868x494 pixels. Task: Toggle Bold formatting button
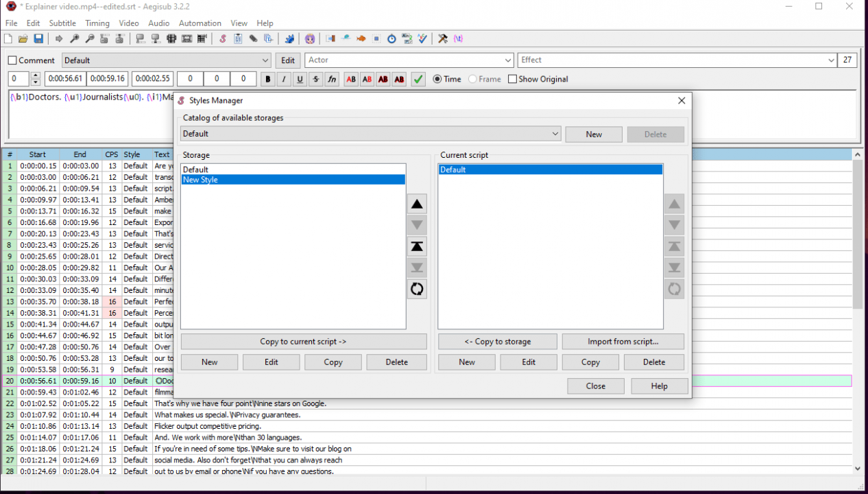click(x=268, y=80)
